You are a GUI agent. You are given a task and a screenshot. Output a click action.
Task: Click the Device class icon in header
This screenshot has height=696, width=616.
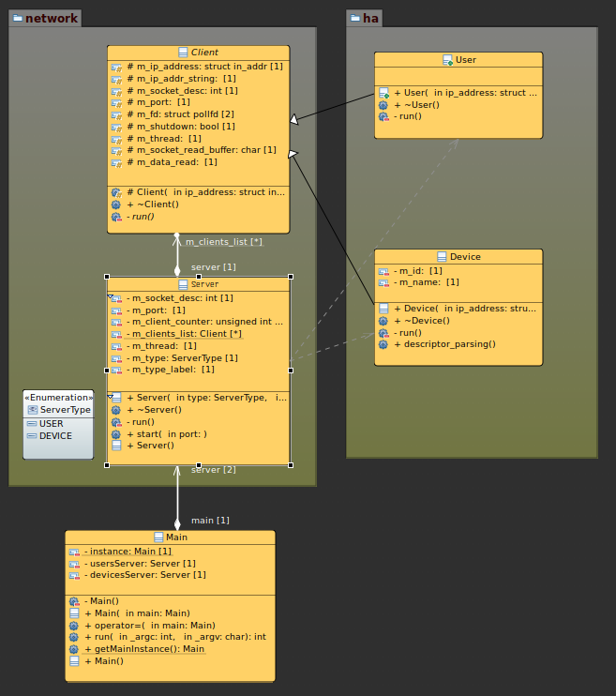point(442,257)
